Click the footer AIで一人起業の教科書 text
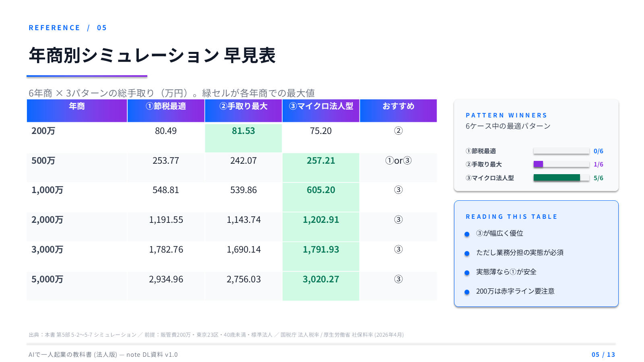644x362 pixels. pos(103,355)
